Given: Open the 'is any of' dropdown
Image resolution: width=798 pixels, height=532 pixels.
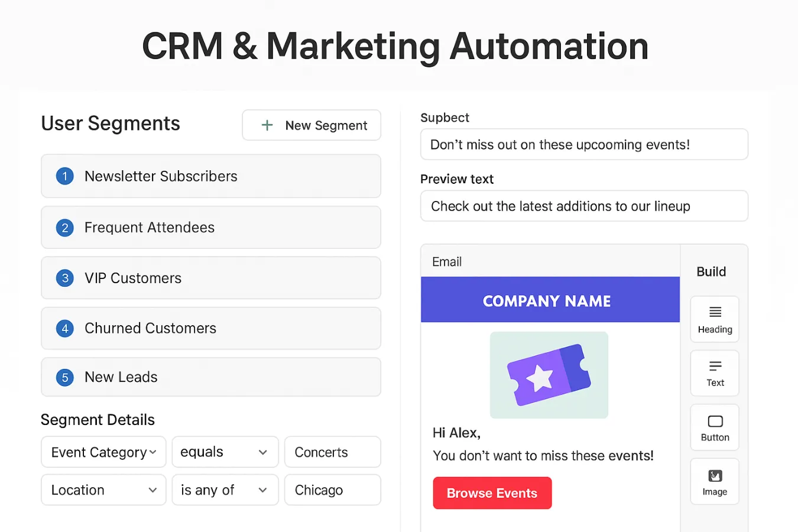Looking at the screenshot, I should coord(225,489).
